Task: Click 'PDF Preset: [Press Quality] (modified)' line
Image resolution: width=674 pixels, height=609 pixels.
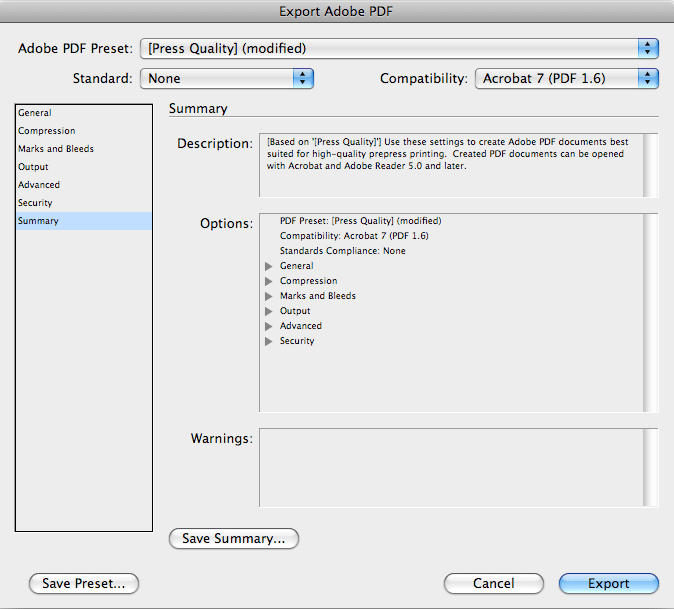Action: click(361, 221)
